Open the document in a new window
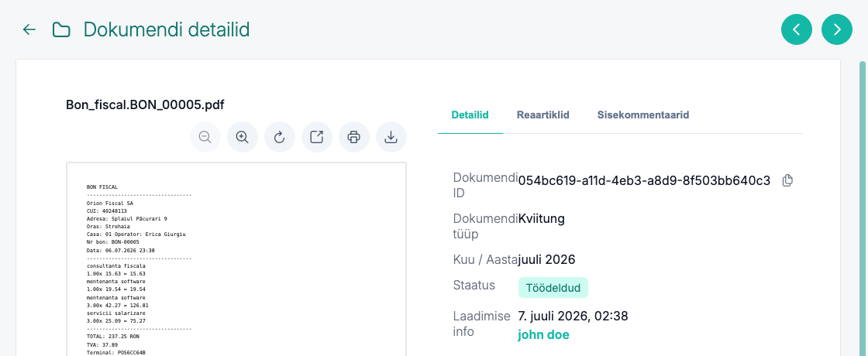The height and width of the screenshot is (356, 868). tap(317, 136)
